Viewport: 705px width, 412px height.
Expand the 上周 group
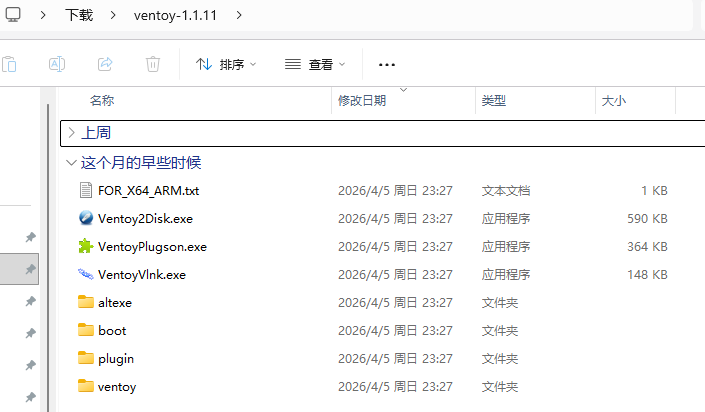point(71,133)
